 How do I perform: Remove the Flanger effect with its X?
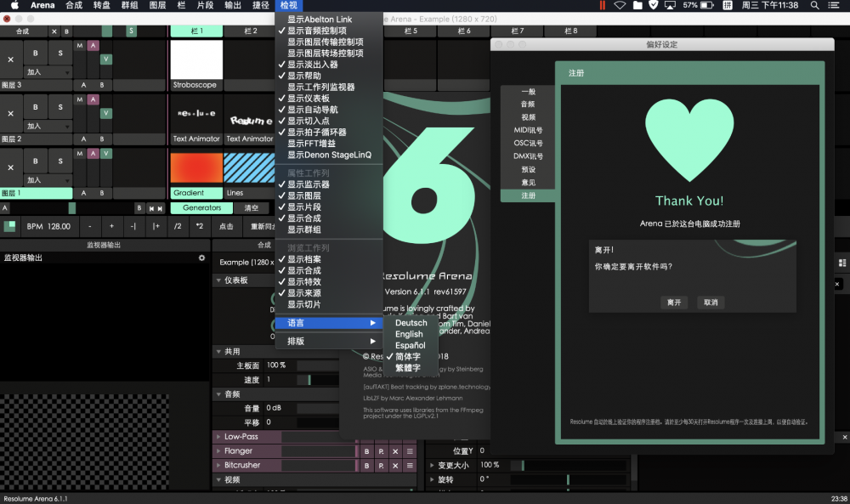point(395,451)
